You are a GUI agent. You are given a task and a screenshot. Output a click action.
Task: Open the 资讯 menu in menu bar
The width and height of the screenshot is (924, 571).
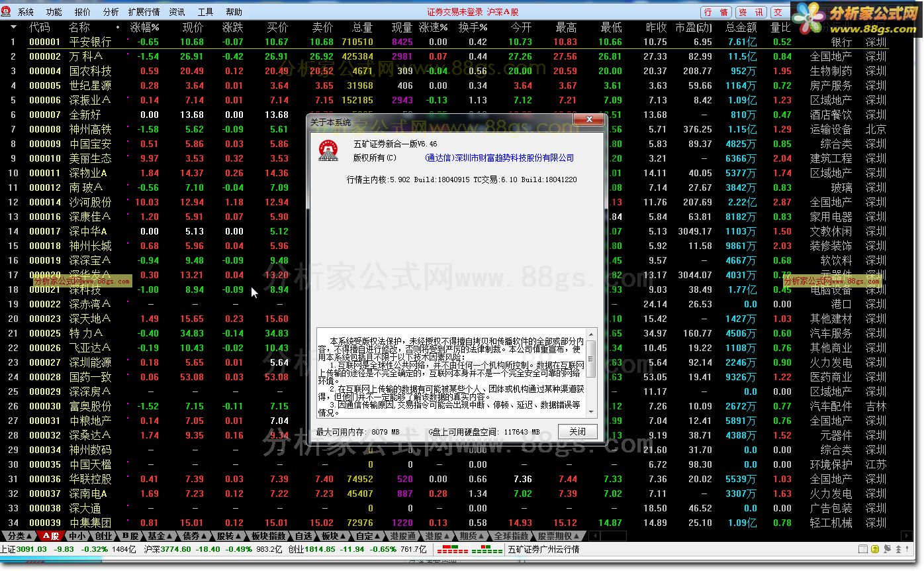(x=177, y=12)
